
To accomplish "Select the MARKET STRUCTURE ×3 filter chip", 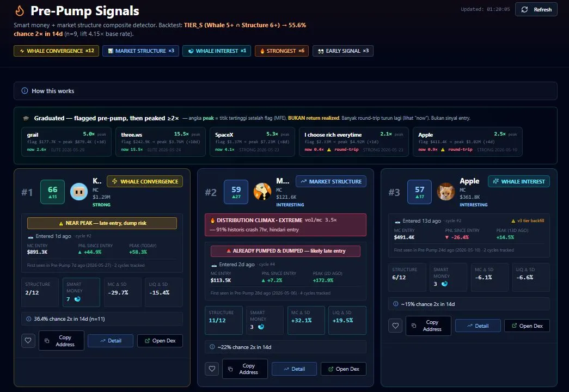I will [x=140, y=51].
